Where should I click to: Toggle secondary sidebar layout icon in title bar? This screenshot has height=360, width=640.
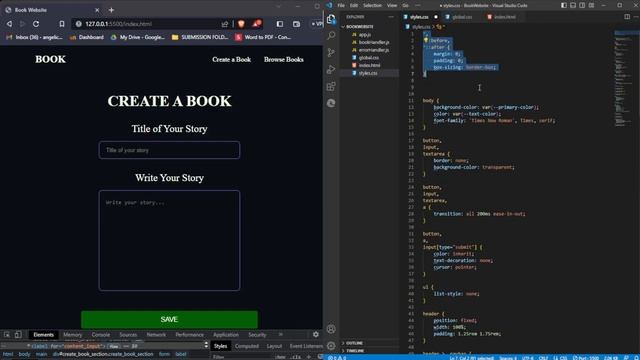(x=582, y=5)
